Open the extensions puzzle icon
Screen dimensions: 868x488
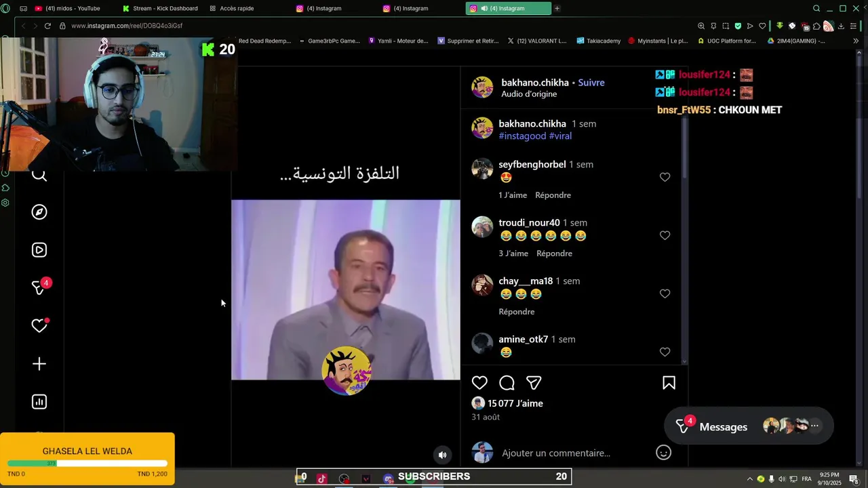(x=816, y=26)
